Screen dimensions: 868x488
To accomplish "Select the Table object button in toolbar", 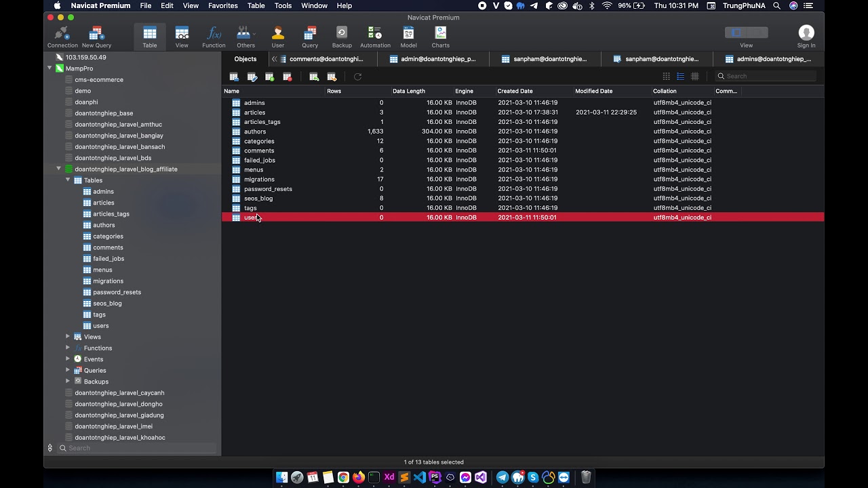I will pyautogui.click(x=150, y=37).
